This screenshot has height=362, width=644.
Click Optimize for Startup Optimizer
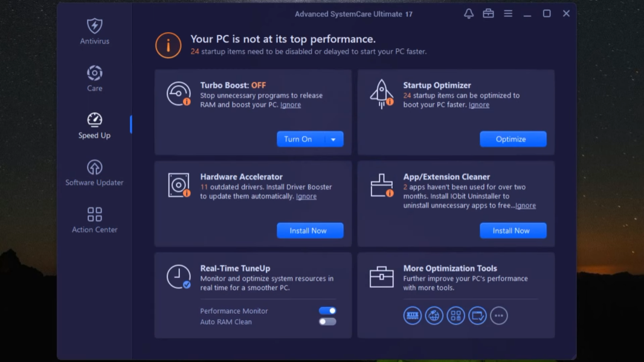pos(513,139)
